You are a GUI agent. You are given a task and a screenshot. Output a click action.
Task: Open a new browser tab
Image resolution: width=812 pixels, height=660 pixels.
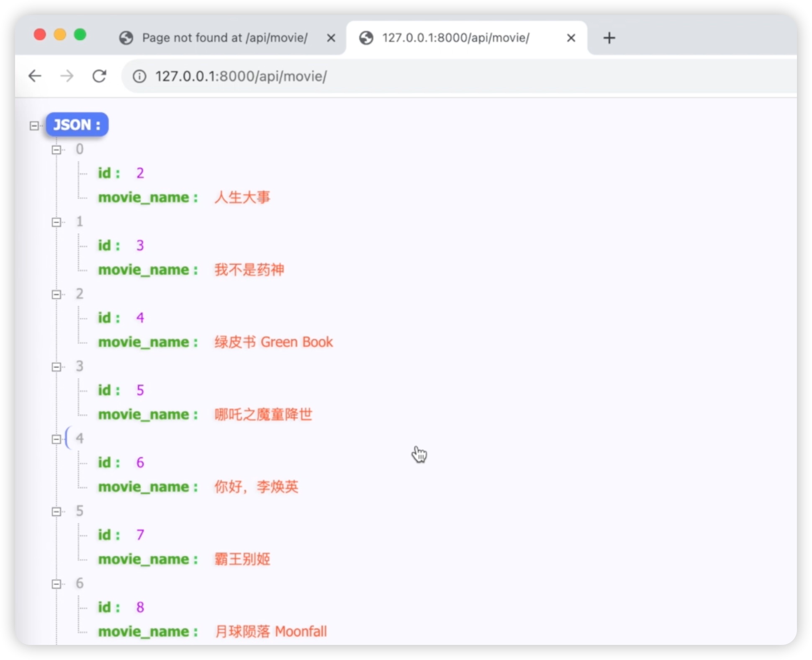[x=609, y=38]
